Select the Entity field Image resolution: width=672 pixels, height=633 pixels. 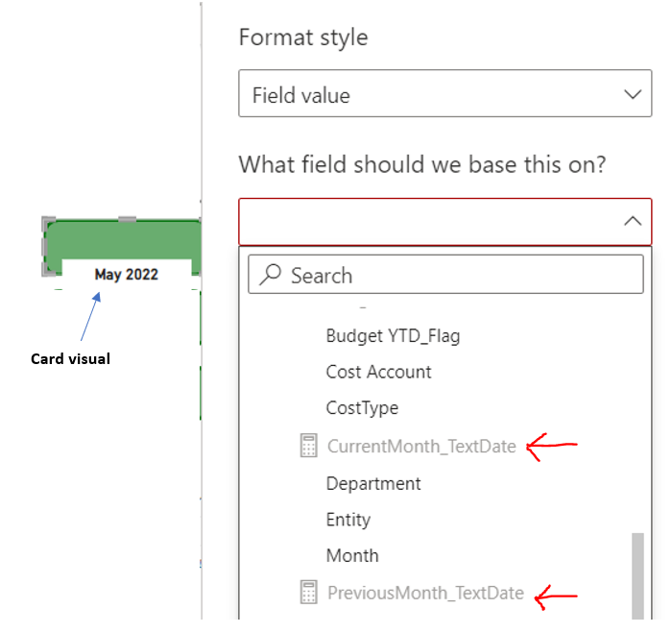pos(348,520)
